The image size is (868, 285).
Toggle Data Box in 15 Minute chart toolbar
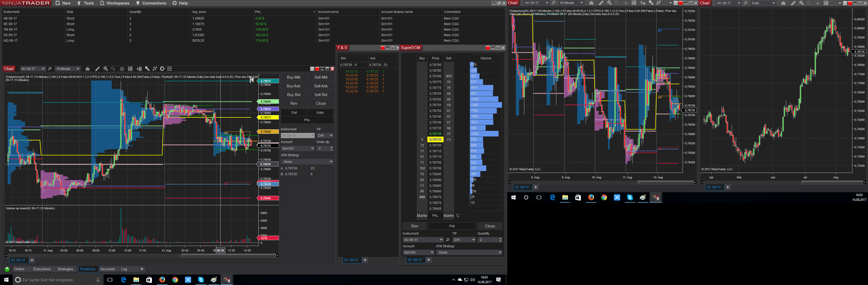130,69
